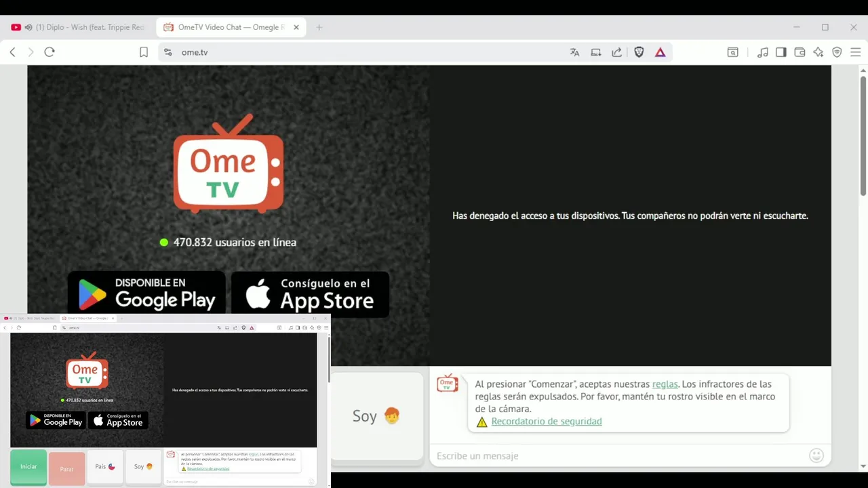The image size is (868, 488).
Task: Share this page using the share icon
Action: coord(617,52)
